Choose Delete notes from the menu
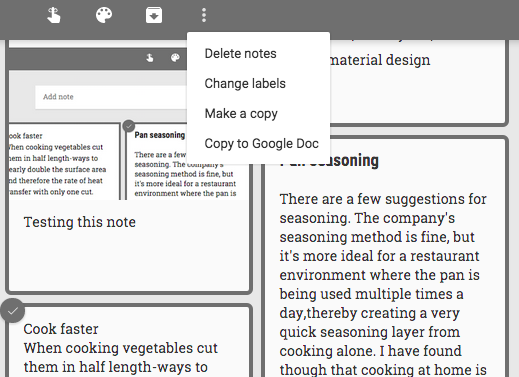Screen dimensions: 519x377 coord(240,54)
